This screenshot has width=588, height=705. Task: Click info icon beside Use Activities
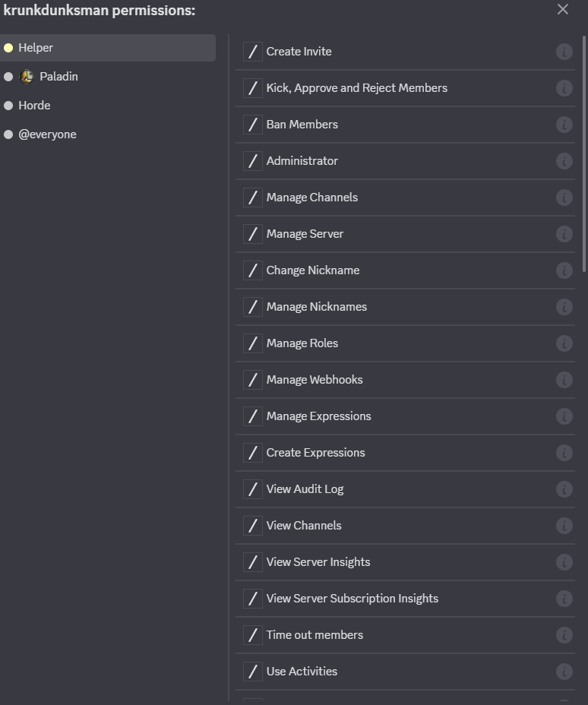click(x=564, y=672)
